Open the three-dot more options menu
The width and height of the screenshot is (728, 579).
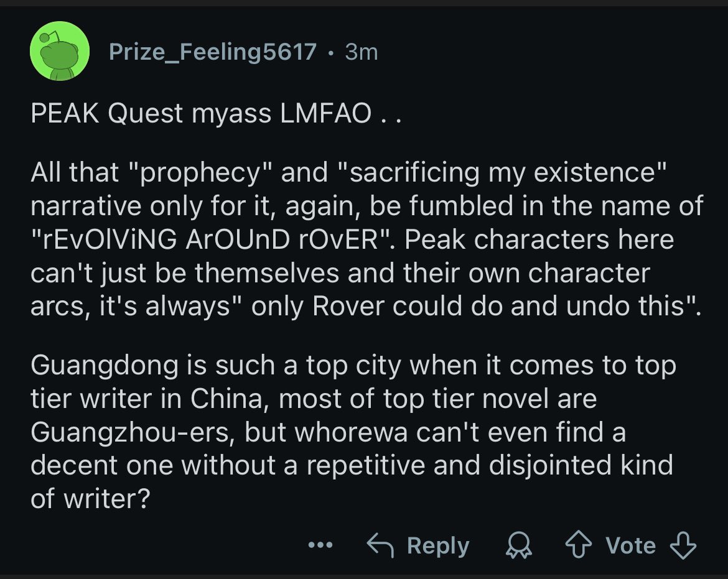click(x=320, y=546)
